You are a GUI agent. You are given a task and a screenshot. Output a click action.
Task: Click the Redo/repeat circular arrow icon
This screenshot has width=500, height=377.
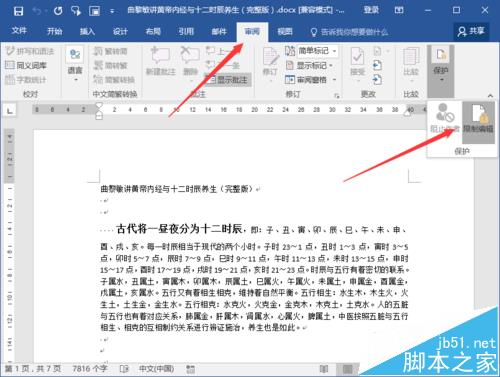click(x=58, y=11)
